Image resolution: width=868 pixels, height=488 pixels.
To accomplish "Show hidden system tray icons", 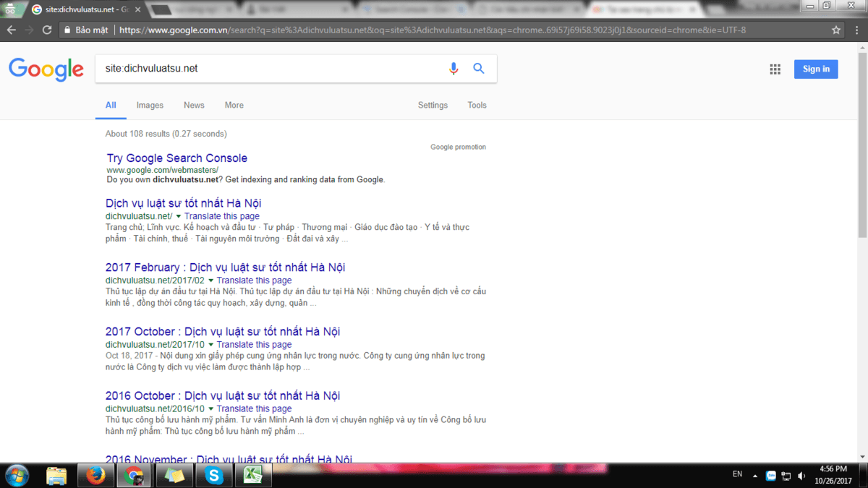I will pos(755,476).
